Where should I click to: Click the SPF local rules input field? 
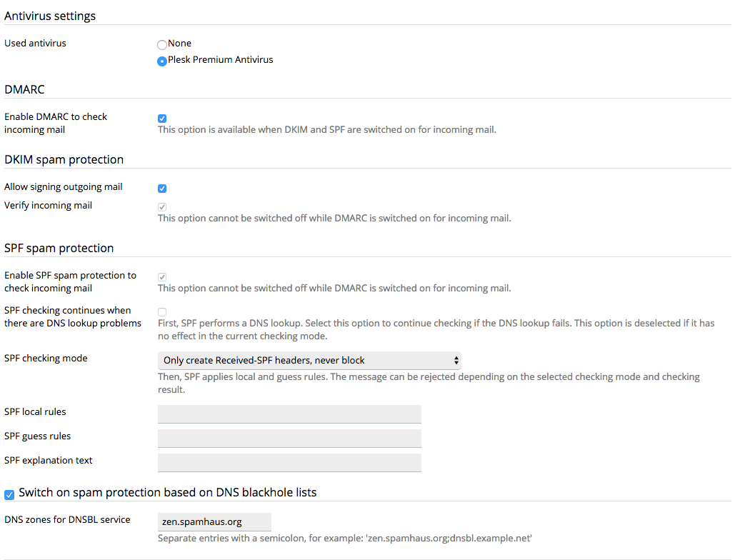point(289,414)
